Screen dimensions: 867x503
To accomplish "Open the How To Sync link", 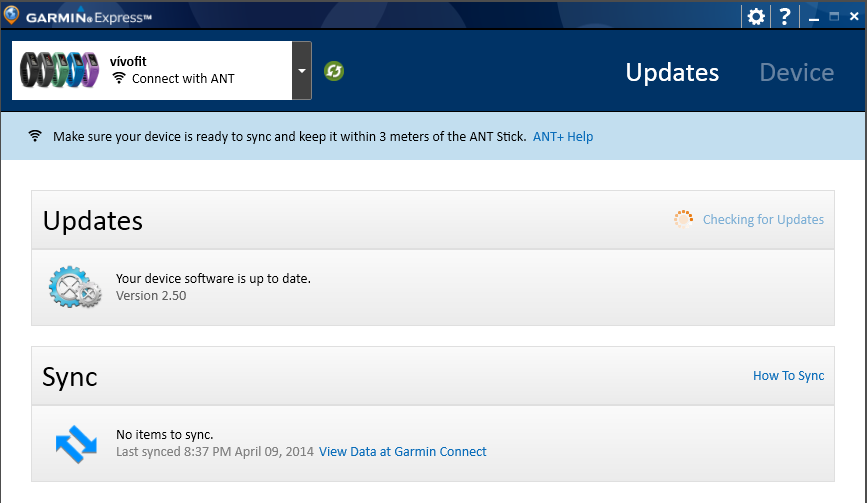I will [788, 376].
